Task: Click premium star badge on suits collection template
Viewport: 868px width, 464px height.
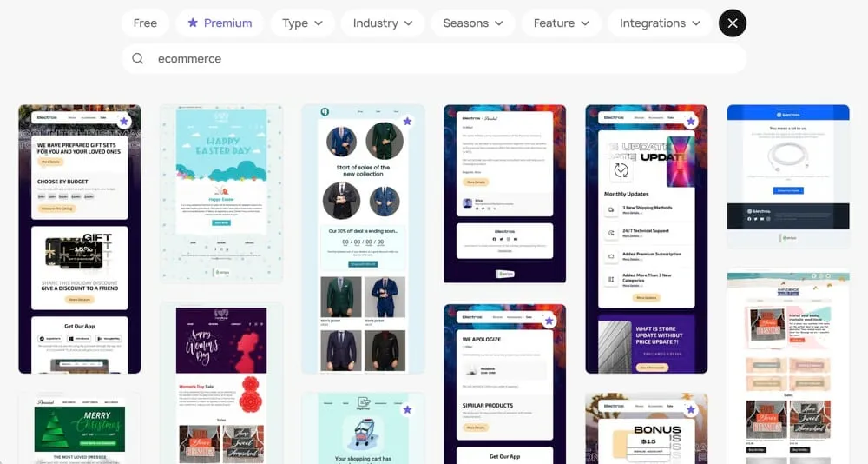Action: 407,122
